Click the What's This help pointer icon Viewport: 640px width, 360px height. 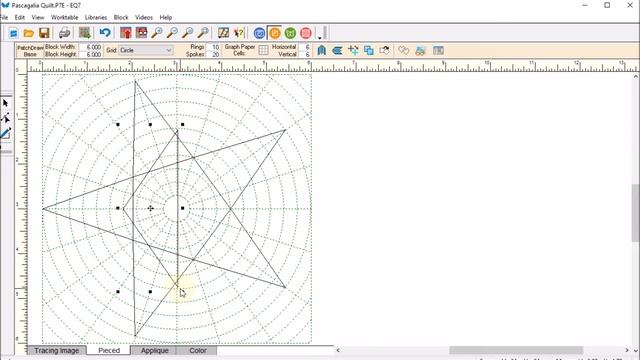point(239,33)
